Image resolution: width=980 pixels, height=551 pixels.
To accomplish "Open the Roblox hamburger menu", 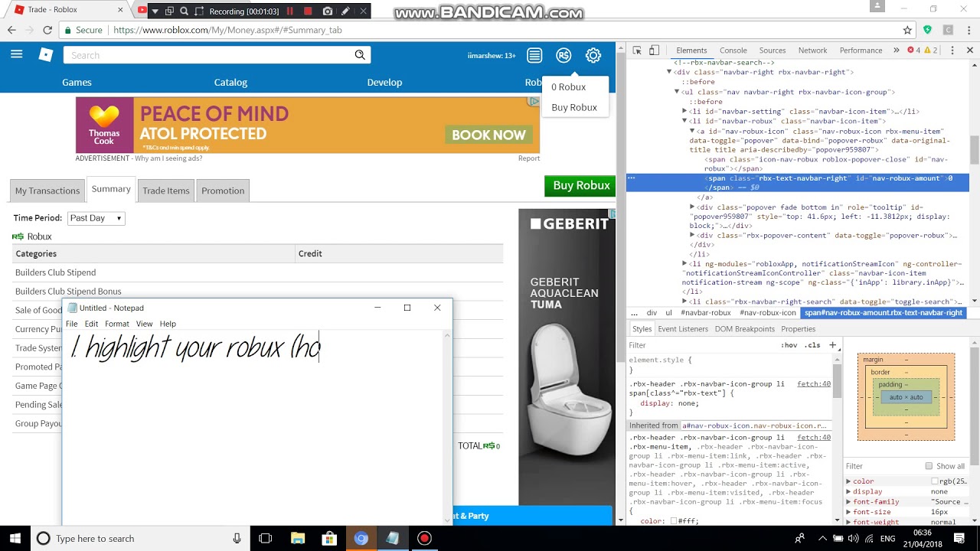I will [16, 54].
